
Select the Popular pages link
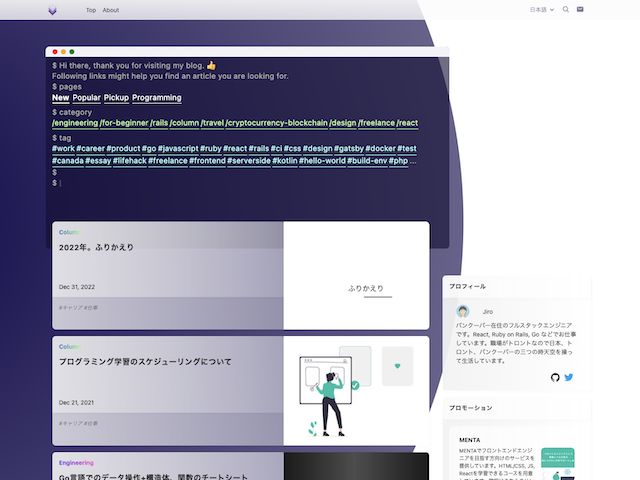tap(86, 98)
